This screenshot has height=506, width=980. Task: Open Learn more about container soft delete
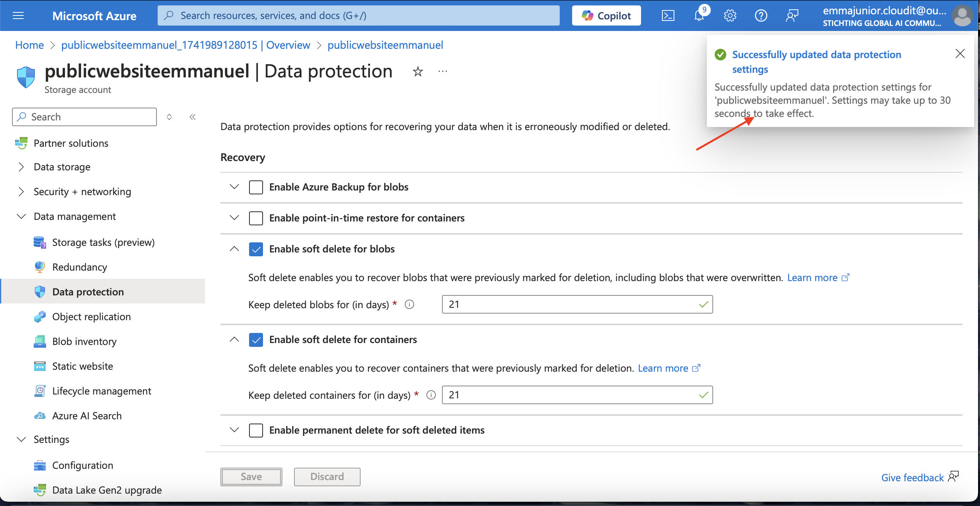[x=669, y=368]
